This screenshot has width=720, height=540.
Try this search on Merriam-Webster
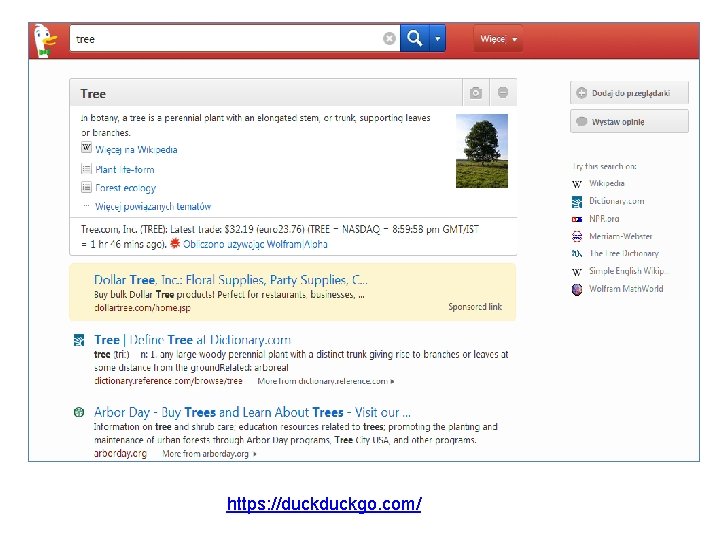[620, 236]
